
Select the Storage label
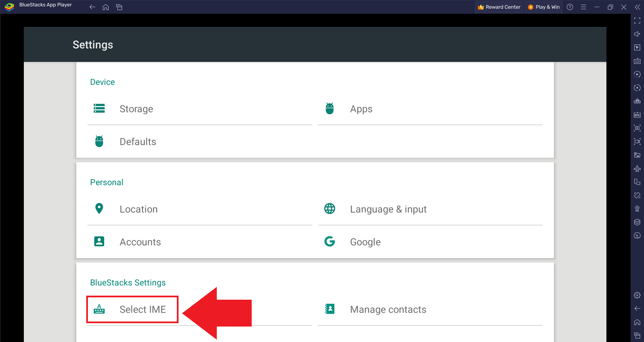pos(136,109)
